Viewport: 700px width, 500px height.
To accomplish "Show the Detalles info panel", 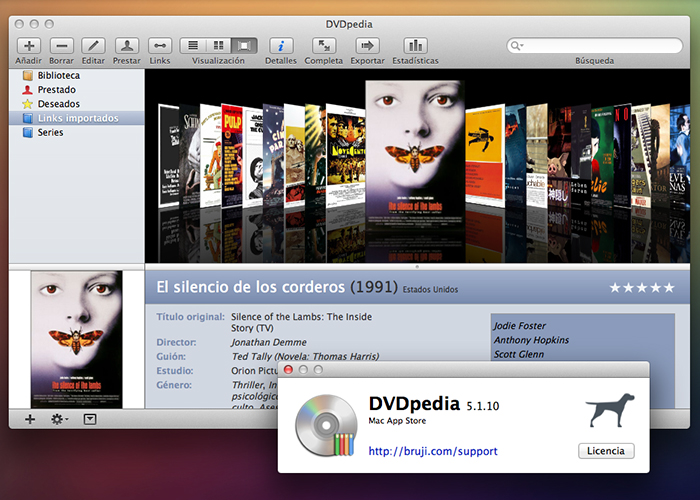I will tap(281, 46).
